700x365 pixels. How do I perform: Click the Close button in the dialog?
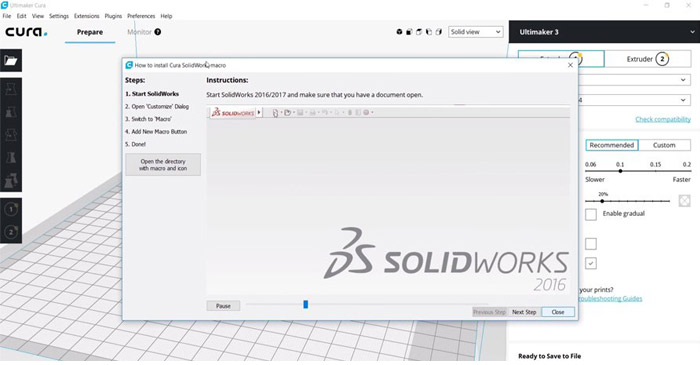(558, 312)
